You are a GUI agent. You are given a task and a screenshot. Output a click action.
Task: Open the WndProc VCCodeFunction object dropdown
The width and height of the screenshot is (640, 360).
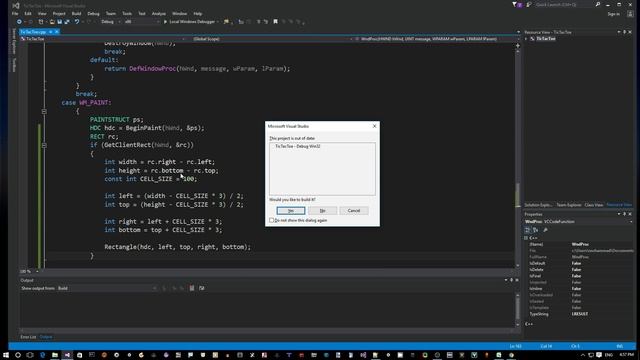pos(579,222)
